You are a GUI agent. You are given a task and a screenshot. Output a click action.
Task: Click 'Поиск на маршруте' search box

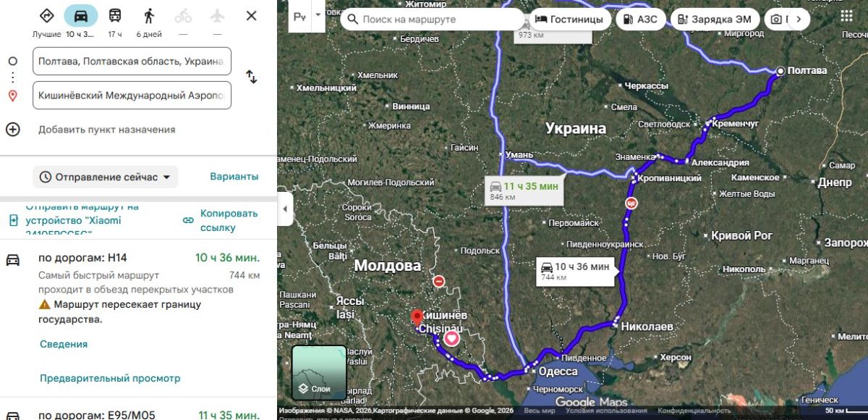[x=433, y=20]
